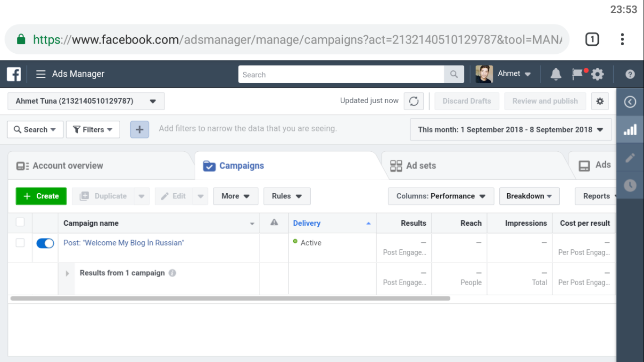Sort by the Delivery column header

coord(332,223)
